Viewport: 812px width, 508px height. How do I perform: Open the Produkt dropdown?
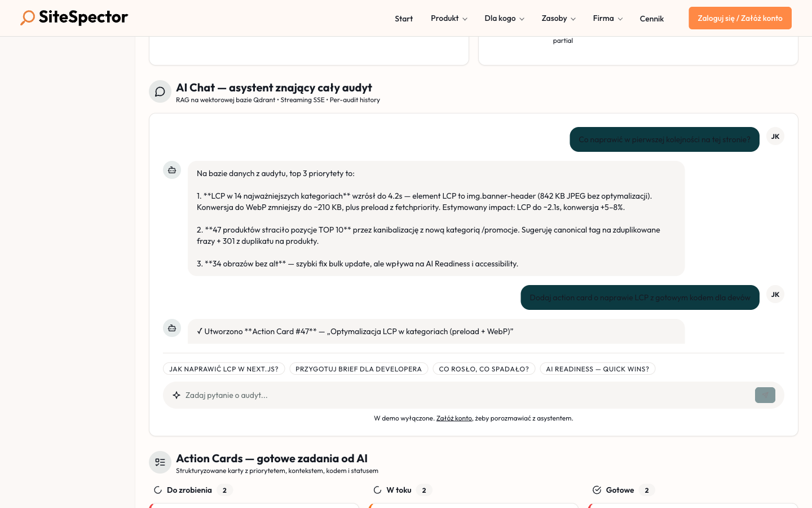click(448, 18)
